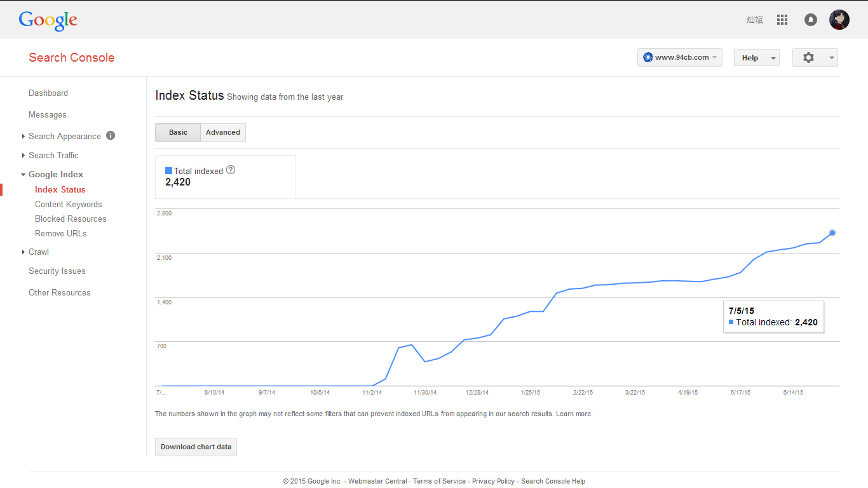Screen dimensions: 868x488
Task: Click the 6/14/15 x-axis date label
Action: click(x=793, y=393)
